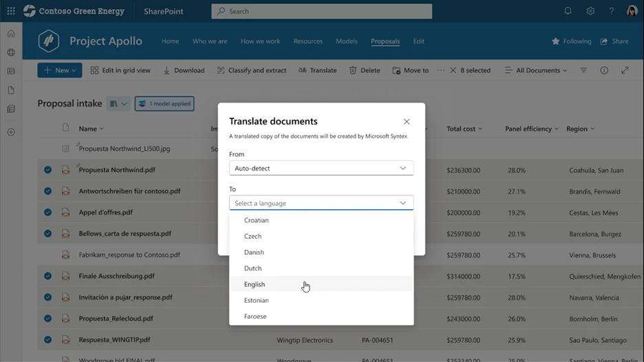Choose Estonian from language list
The image size is (644, 362).
[321, 300]
